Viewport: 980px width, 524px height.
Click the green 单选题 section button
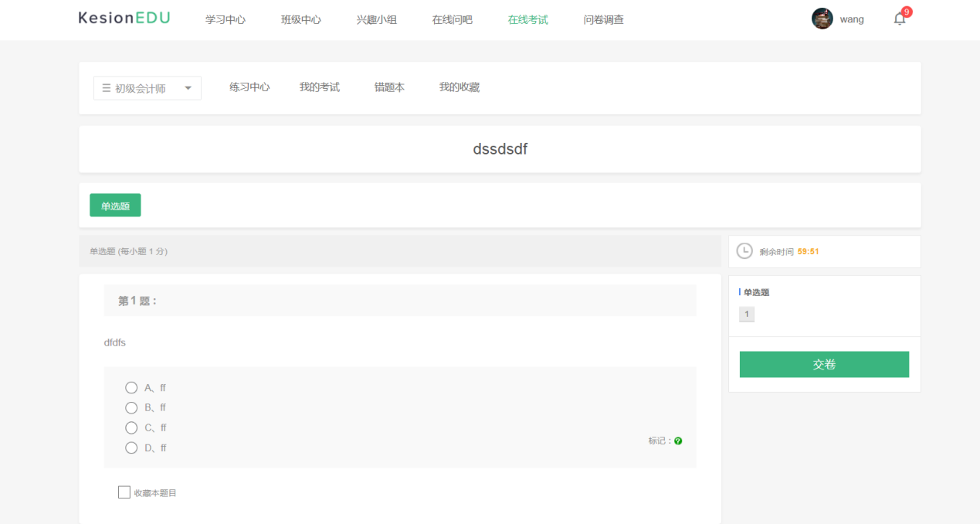click(115, 206)
